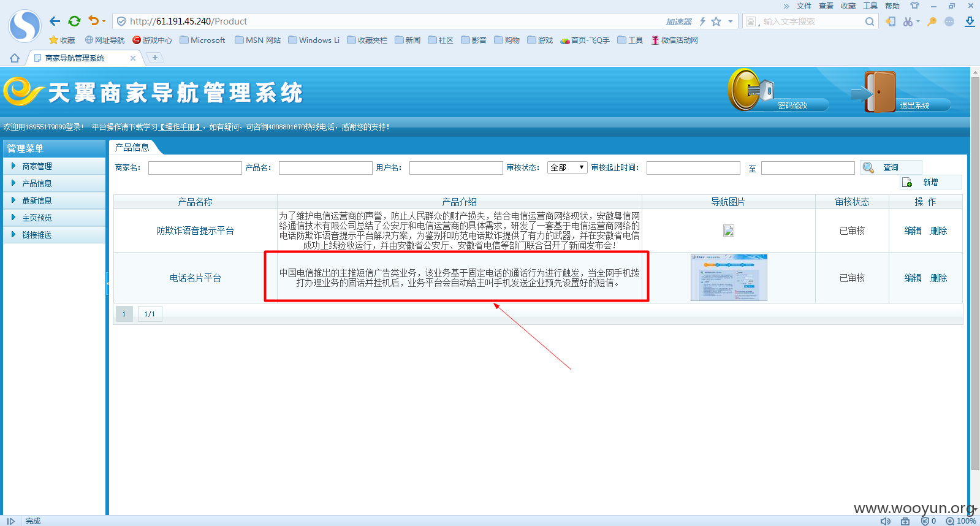Viewport: 980px width, 526px height.
Task: Expand 主页预览 in the management menu
Action: [x=54, y=218]
